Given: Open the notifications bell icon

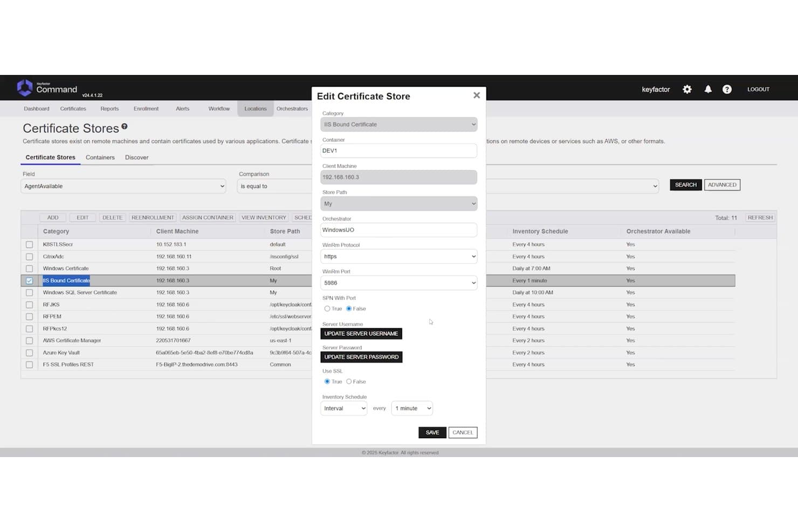Looking at the screenshot, I should tap(708, 89).
